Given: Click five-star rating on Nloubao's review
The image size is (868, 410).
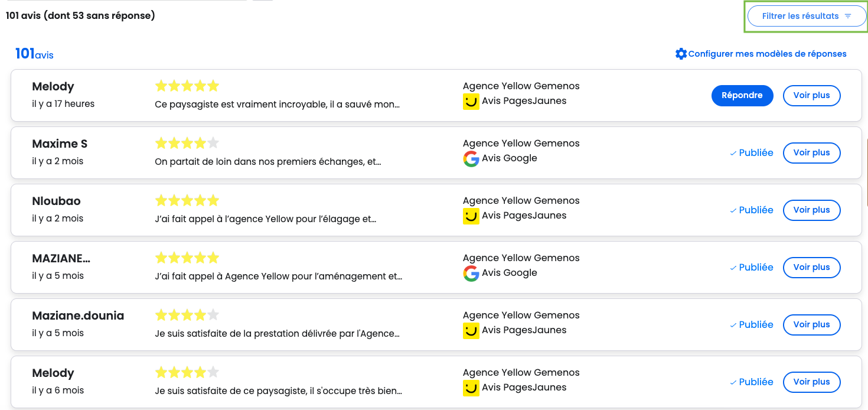Looking at the screenshot, I should click(x=187, y=200).
